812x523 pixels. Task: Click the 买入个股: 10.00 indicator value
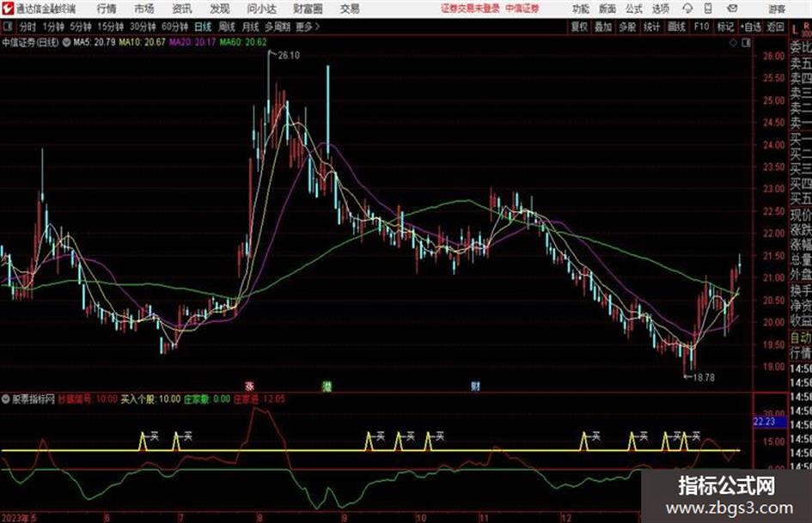pos(150,399)
